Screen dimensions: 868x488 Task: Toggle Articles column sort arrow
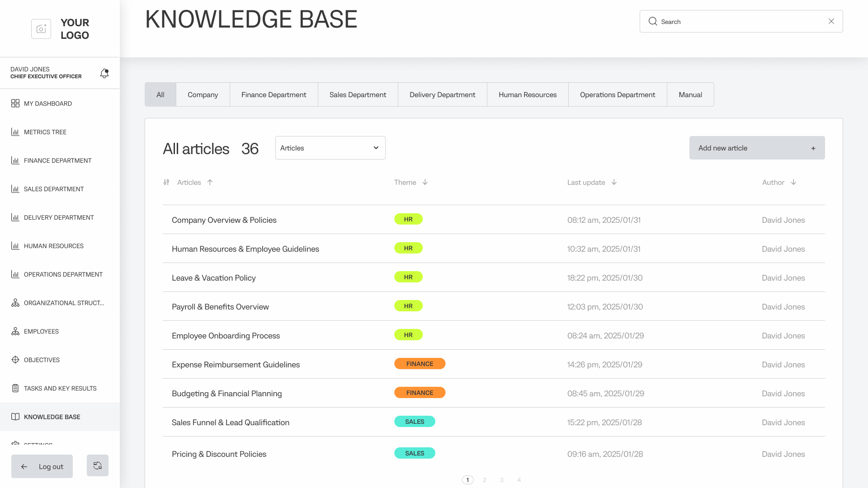coord(210,182)
